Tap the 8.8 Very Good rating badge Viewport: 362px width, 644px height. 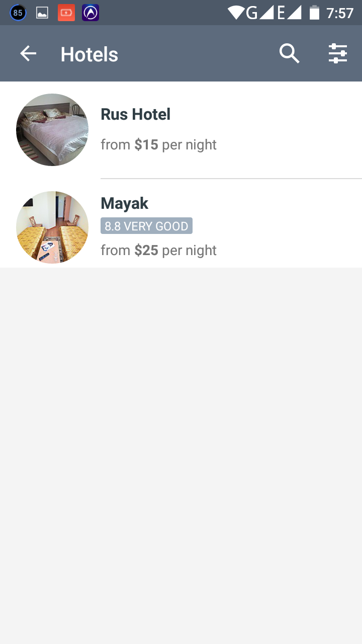tap(146, 226)
